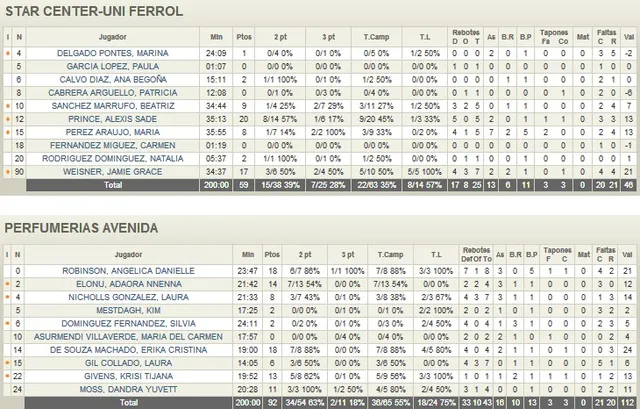This screenshot has width=640, height=409.
Task: Select the starter dot for Prince, Alexis Sade
Action: [x=7, y=118]
